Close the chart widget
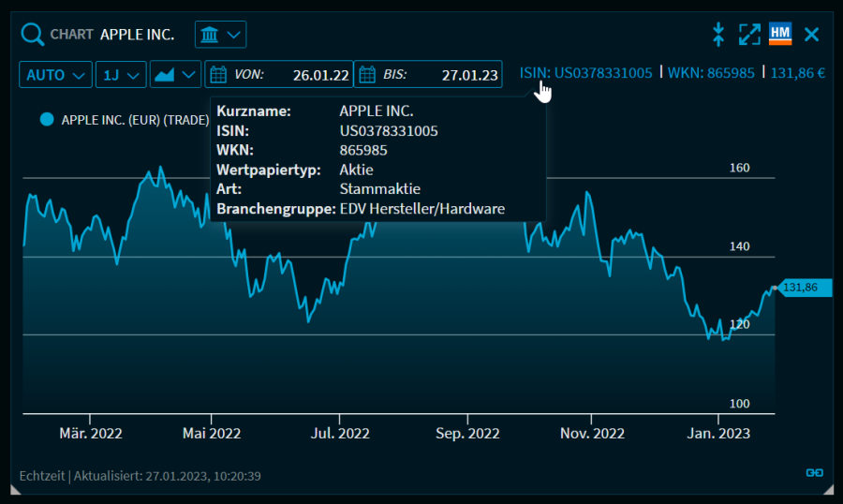This screenshot has height=504, width=843. (811, 35)
